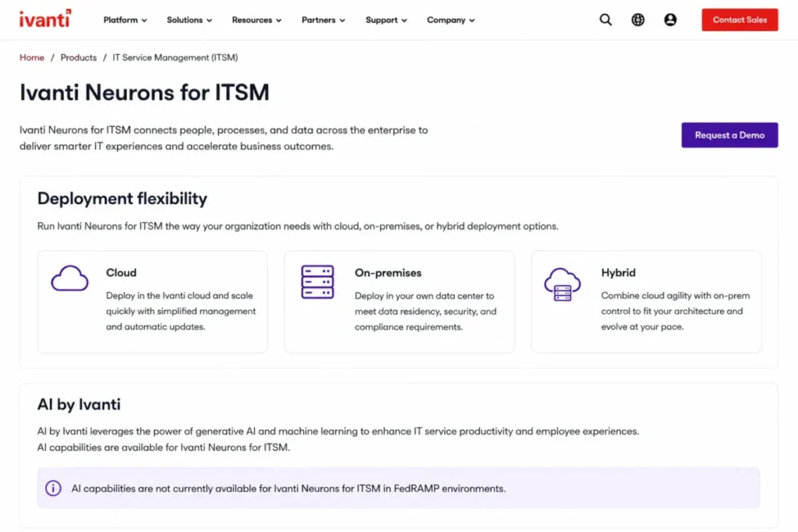Expand the Company menu chevron
The image size is (798, 532).
472,20
